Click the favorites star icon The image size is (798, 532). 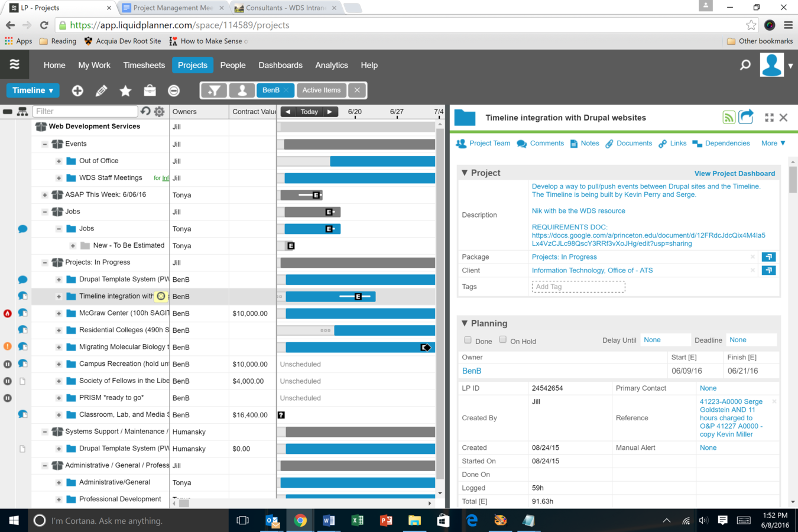125,90
